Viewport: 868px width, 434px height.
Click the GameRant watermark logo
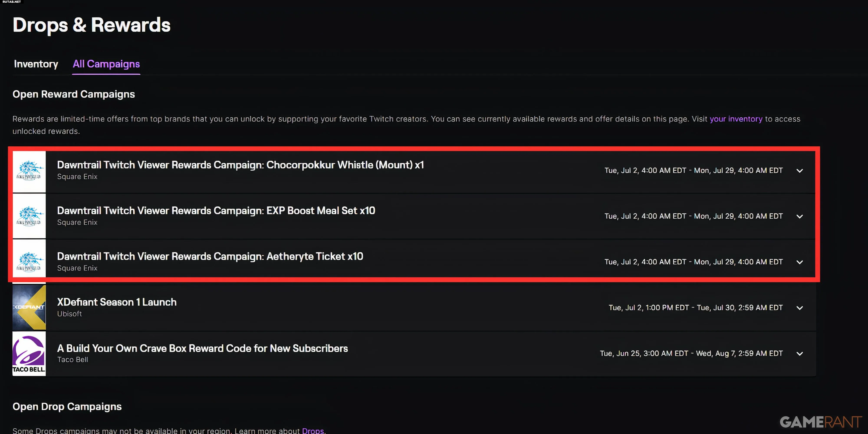(821, 422)
